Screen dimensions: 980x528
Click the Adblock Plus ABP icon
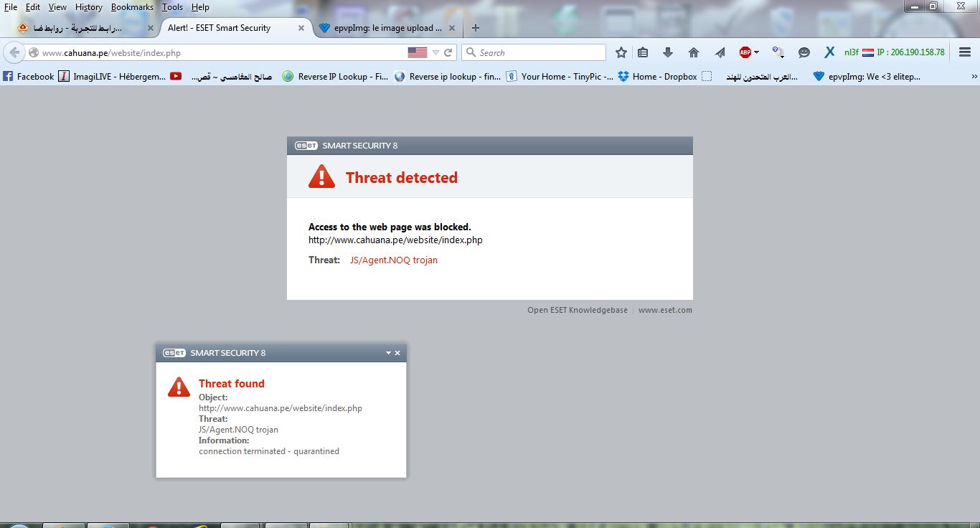(745, 52)
